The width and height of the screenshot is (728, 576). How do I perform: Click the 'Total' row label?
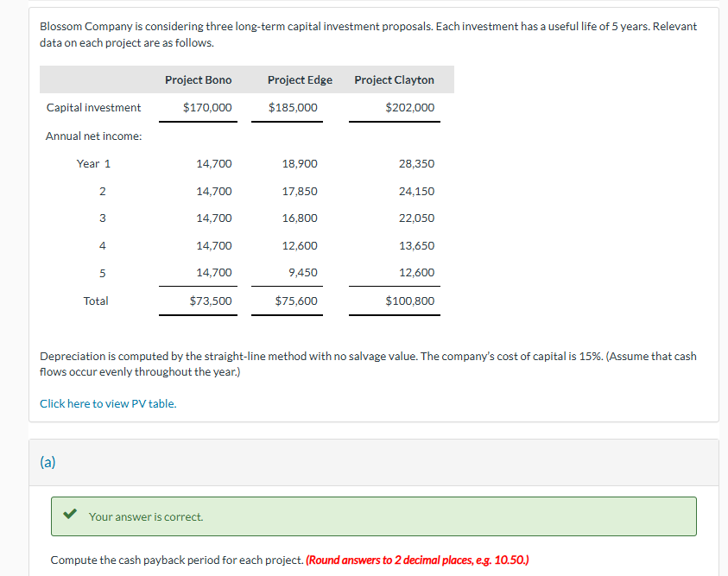pyautogui.click(x=96, y=301)
